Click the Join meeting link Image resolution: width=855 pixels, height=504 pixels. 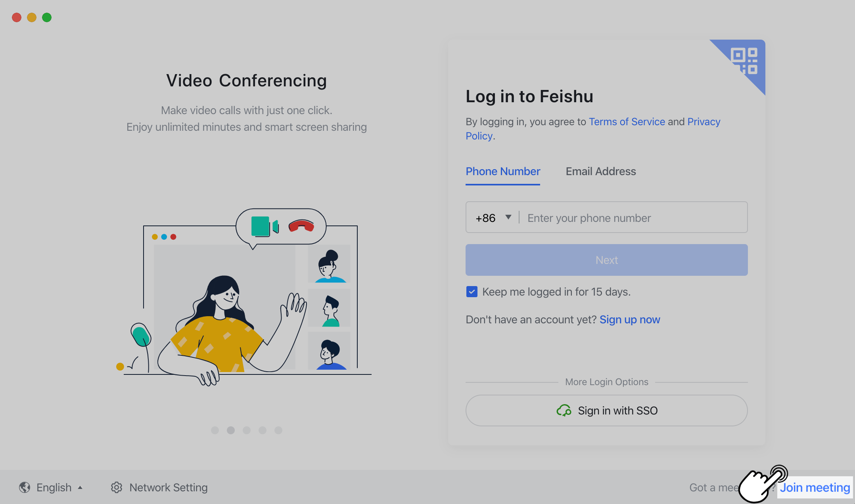tap(815, 487)
